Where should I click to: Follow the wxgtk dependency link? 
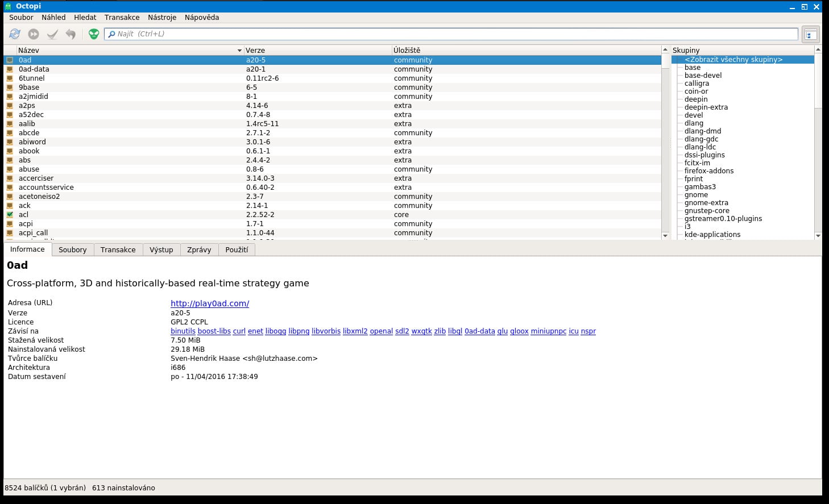pos(422,331)
